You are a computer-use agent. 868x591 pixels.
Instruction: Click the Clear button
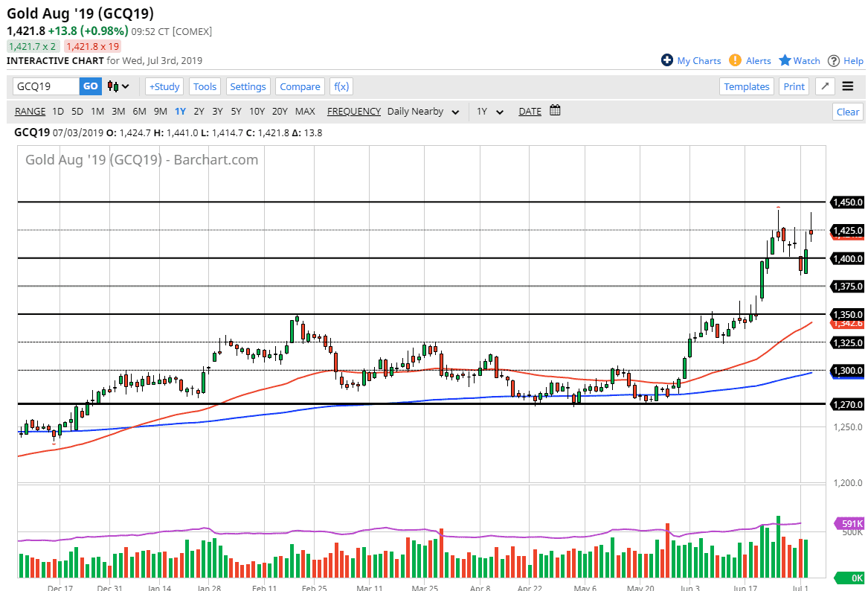[x=847, y=112]
